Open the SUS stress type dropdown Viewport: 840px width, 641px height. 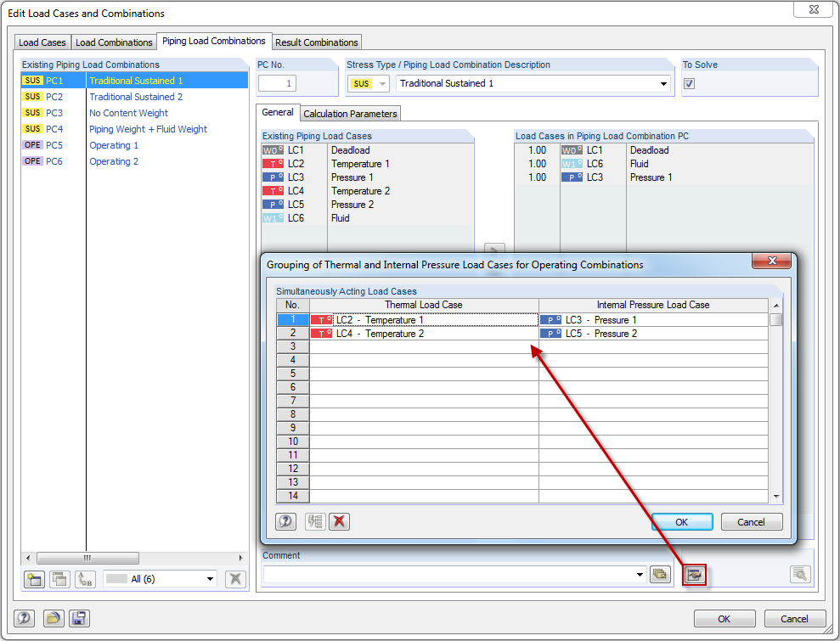[x=369, y=83]
